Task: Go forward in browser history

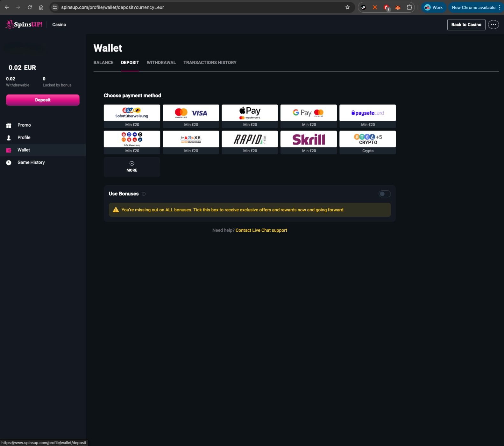Action: coord(18,7)
